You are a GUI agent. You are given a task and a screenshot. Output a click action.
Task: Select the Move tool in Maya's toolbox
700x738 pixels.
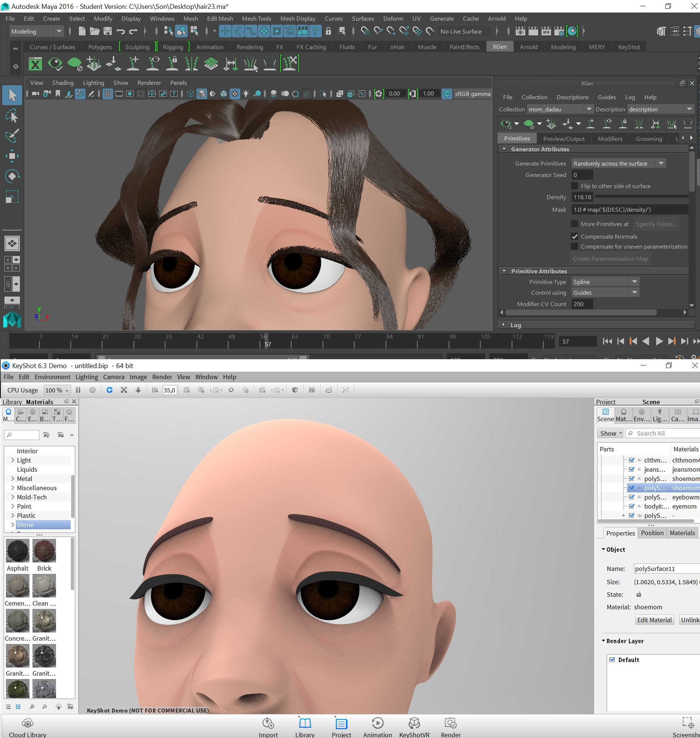(12, 156)
